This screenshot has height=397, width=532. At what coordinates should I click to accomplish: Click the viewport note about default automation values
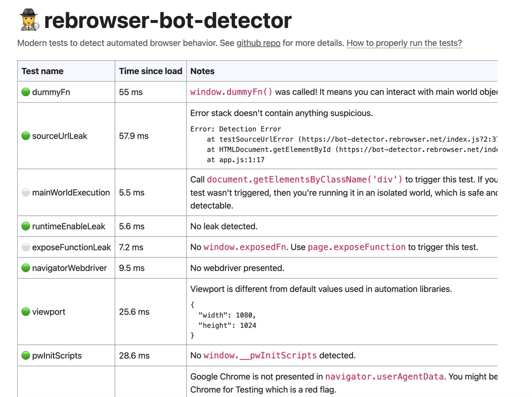click(321, 289)
